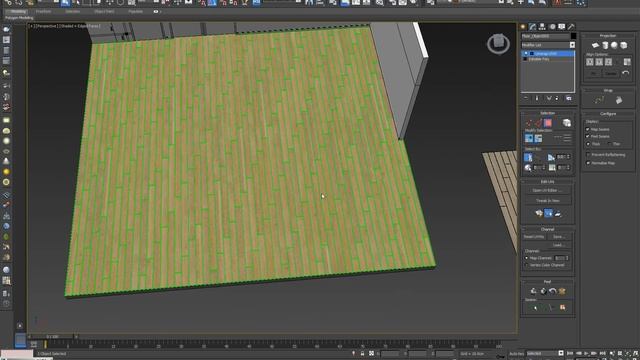Image resolution: width=640 pixels, height=360 pixels.
Task: Open the Hierarchy panel tab
Action: (x=542, y=27)
